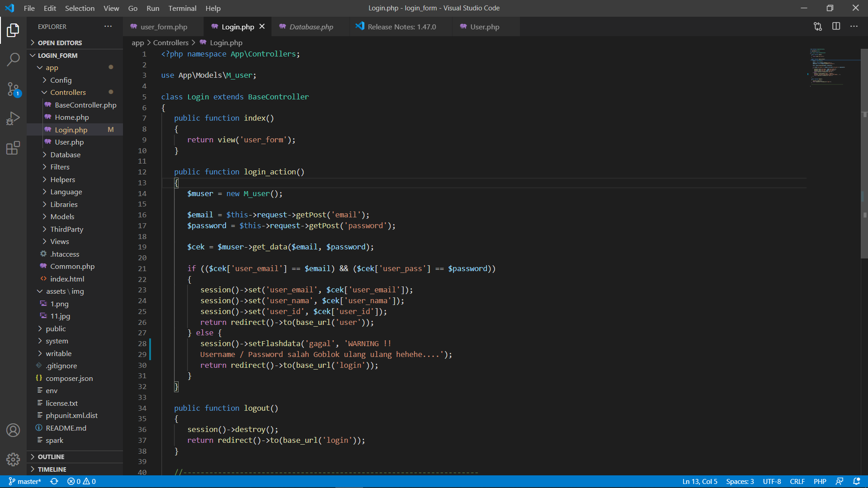The height and width of the screenshot is (488, 868).
Task: Expand the Outline section
Action: click(75, 457)
